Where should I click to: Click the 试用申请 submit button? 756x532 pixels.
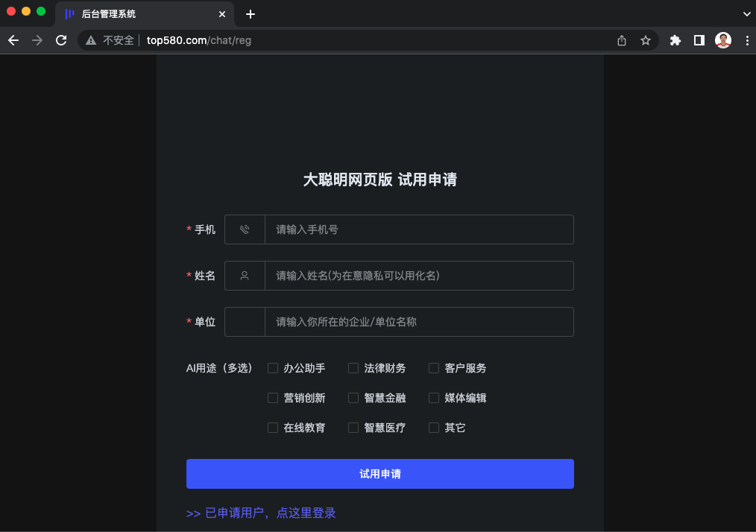pos(380,474)
